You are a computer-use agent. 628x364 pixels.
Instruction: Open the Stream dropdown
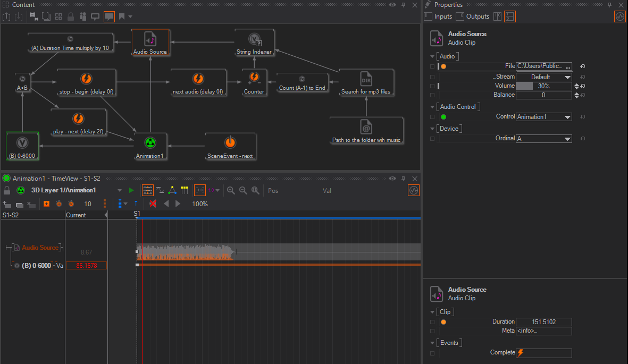coord(543,77)
